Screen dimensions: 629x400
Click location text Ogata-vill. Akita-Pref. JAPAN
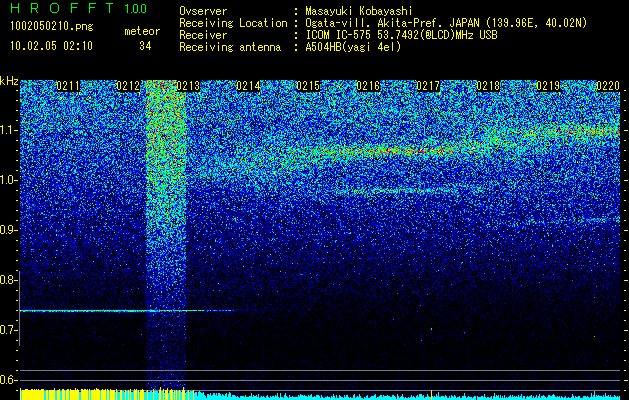[393, 23]
